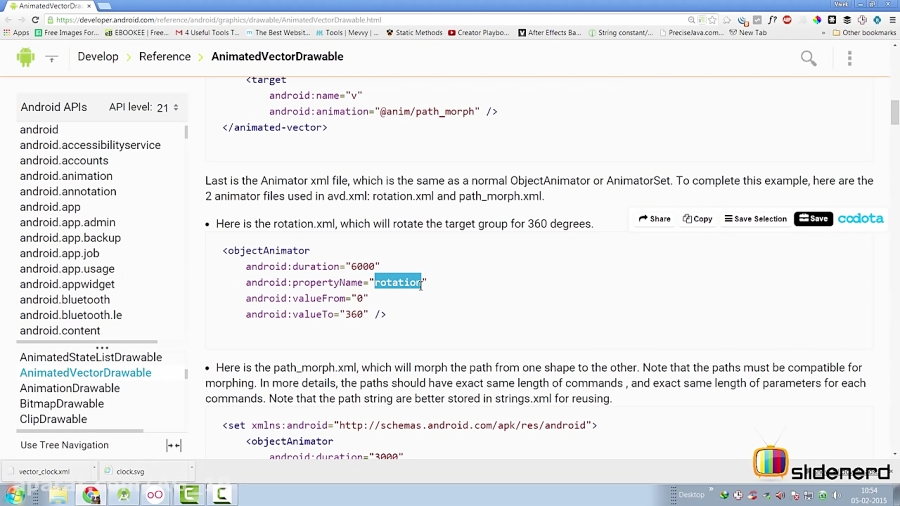900x506 pixels.
Task: Expand hidden bookmarks chevron
Action: [824, 33]
